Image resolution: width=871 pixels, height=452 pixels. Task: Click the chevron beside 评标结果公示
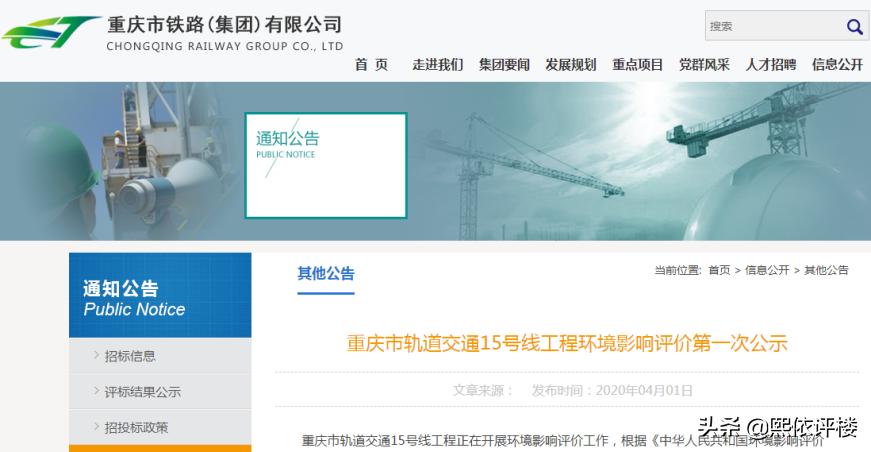pos(96,391)
